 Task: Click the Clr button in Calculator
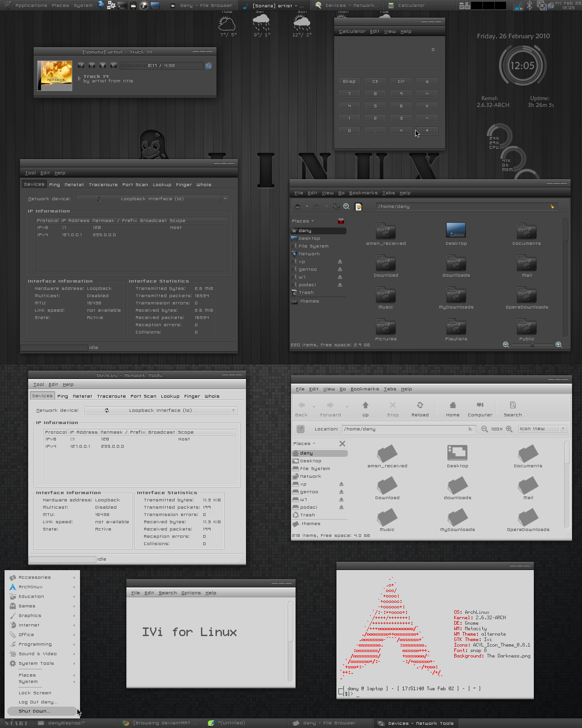(x=401, y=81)
